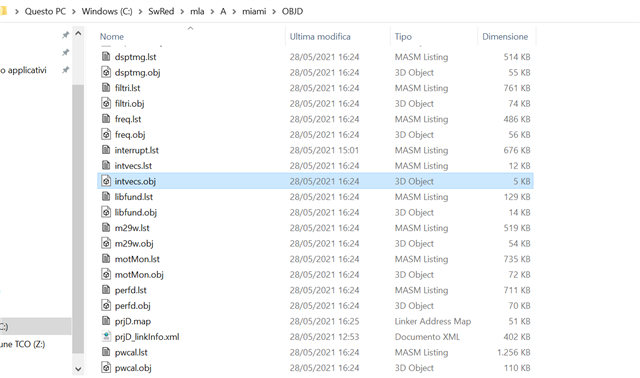Image resolution: width=640 pixels, height=378 pixels.
Task: Click the filtri.obj 3D object icon
Action: point(106,103)
